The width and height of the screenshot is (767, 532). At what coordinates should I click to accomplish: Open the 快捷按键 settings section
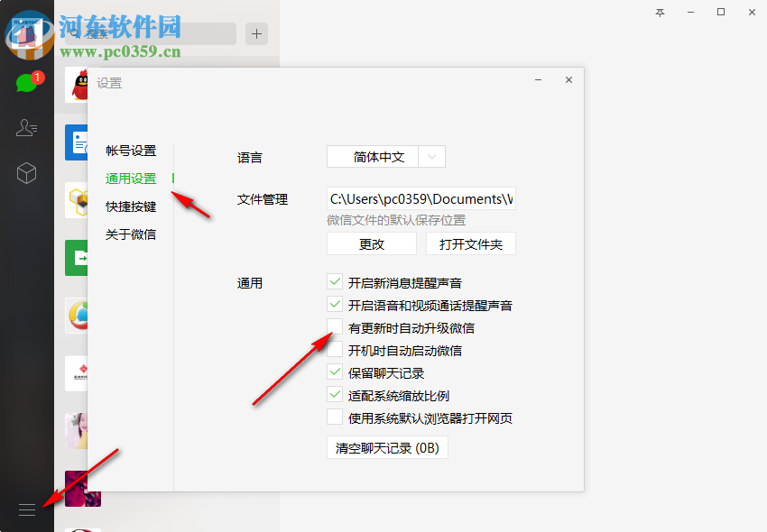130,206
